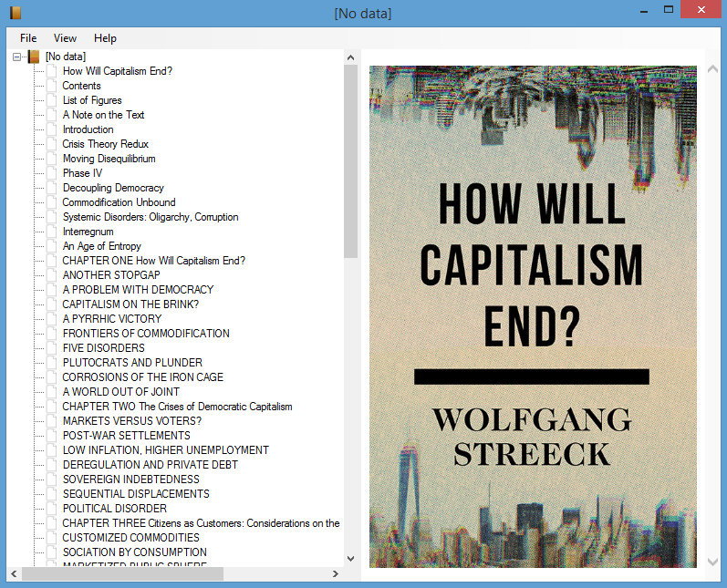
Task: Select 'Commodification Unbound' entry
Action: point(119,202)
